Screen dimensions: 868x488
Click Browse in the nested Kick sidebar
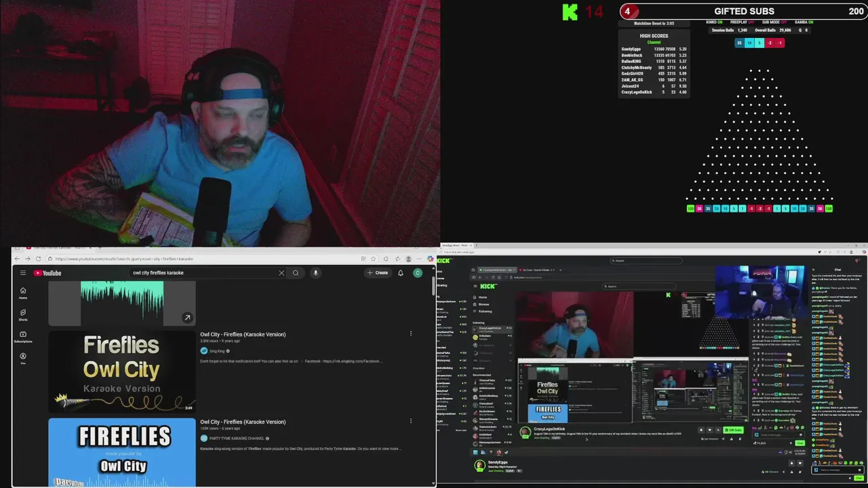coord(484,304)
